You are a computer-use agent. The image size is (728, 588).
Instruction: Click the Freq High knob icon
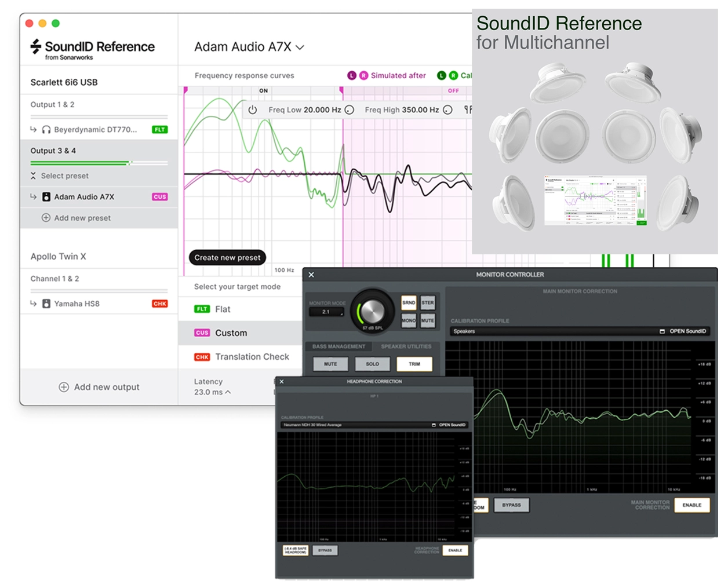(448, 109)
